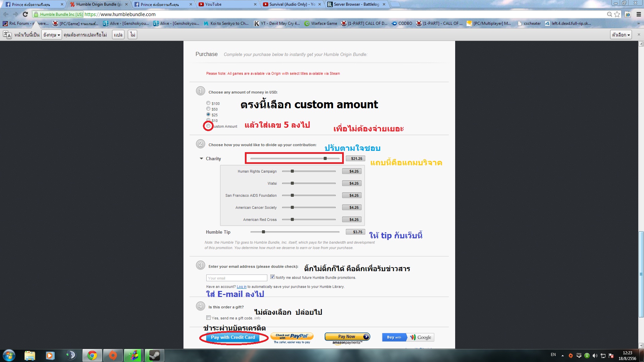This screenshot has height=362, width=644.
Task: Click the Chrome icon in taskbar
Action: pos(92,355)
